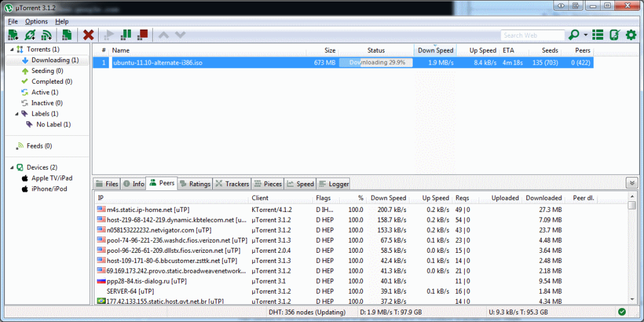Image resolution: width=644 pixels, height=322 pixels.
Task: Collapse the Torrents tree node
Action: point(12,49)
